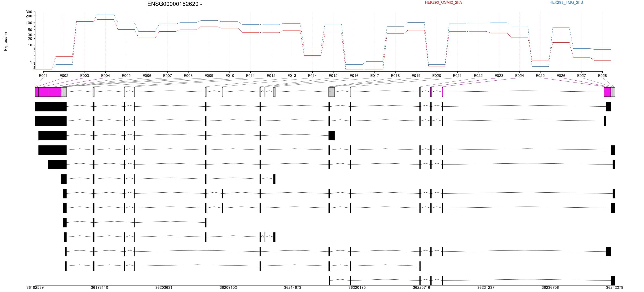
Task: Click genomic coordinate 36203631
Action: (164, 287)
